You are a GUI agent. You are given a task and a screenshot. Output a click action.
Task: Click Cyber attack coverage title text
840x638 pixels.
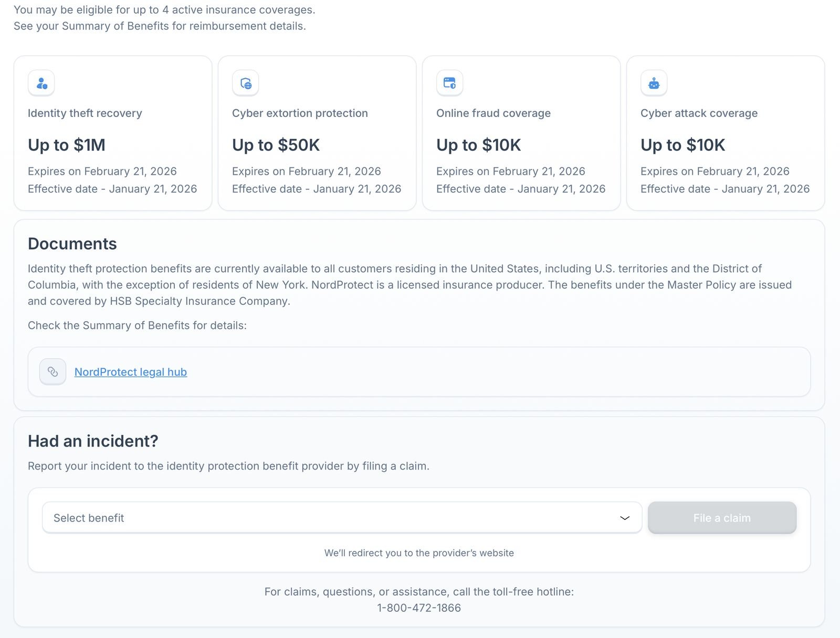pyautogui.click(x=699, y=113)
